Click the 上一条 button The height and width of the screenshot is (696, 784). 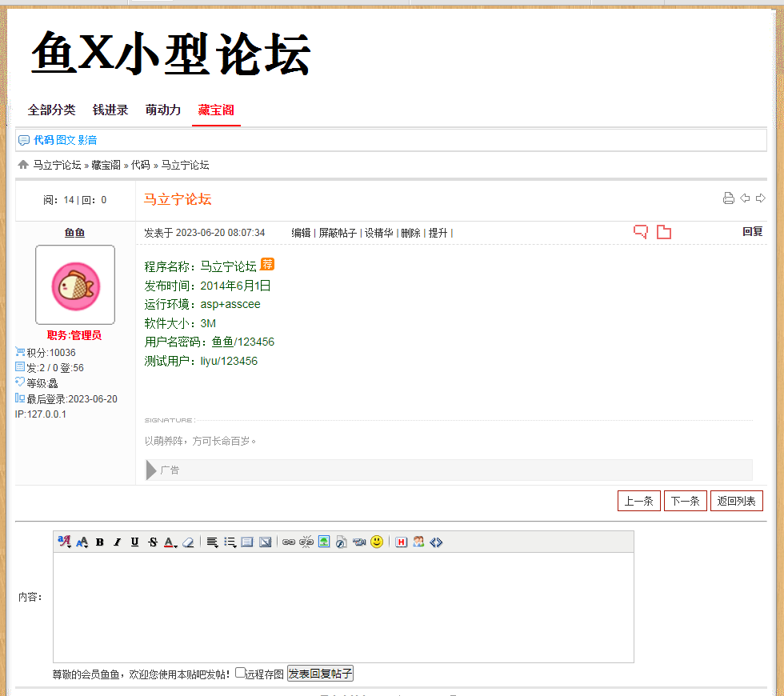(639, 501)
